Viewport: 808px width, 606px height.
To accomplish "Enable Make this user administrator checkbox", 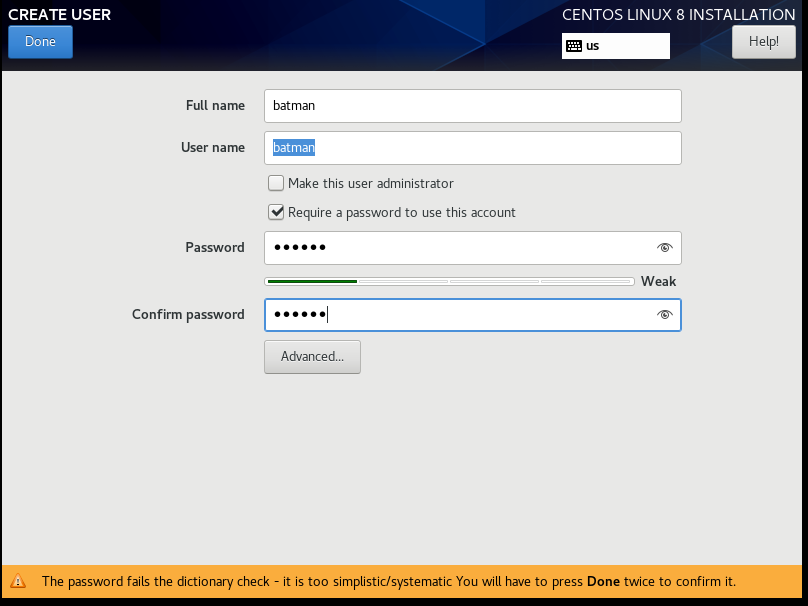I will coord(276,183).
